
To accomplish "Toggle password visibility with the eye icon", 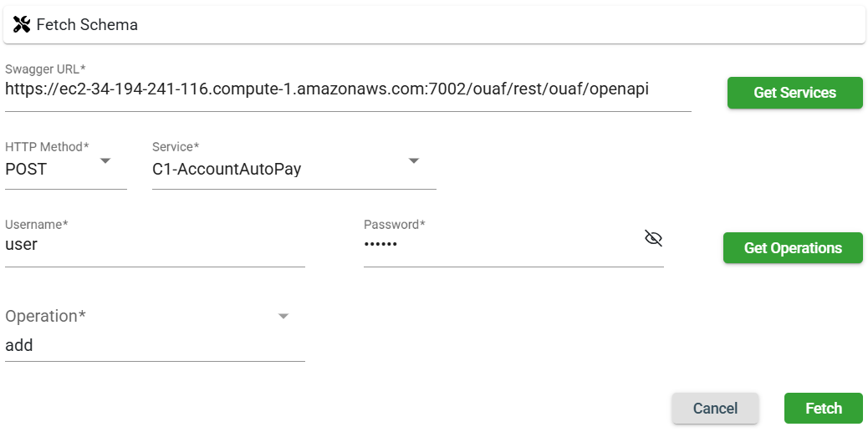I will click(x=653, y=239).
